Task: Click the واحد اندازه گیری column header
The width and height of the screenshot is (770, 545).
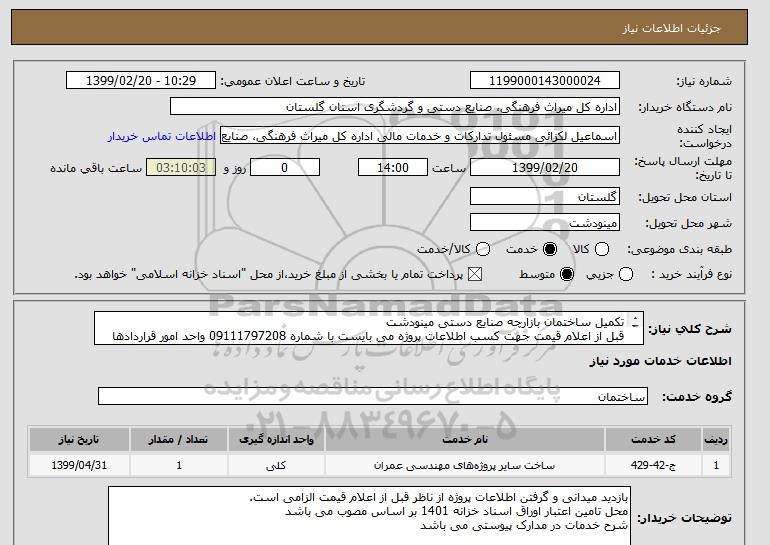Action: coord(276,439)
